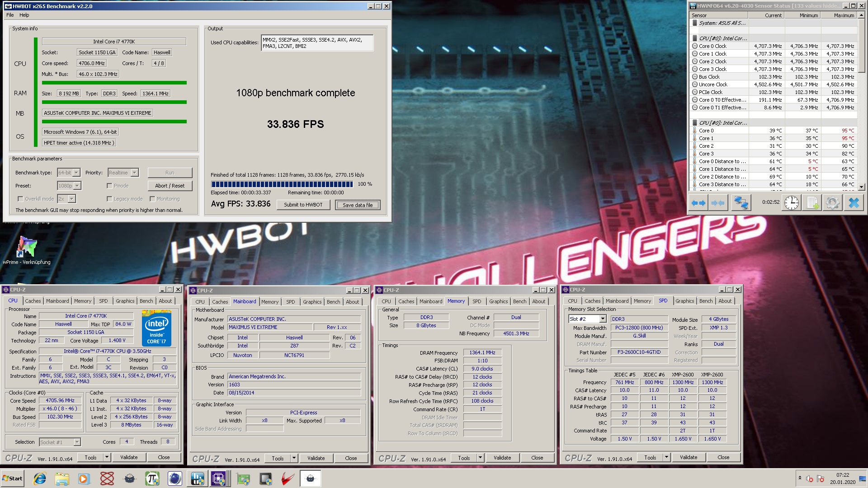Click HWiNFO blue X close sensors icon

pyautogui.click(x=854, y=203)
